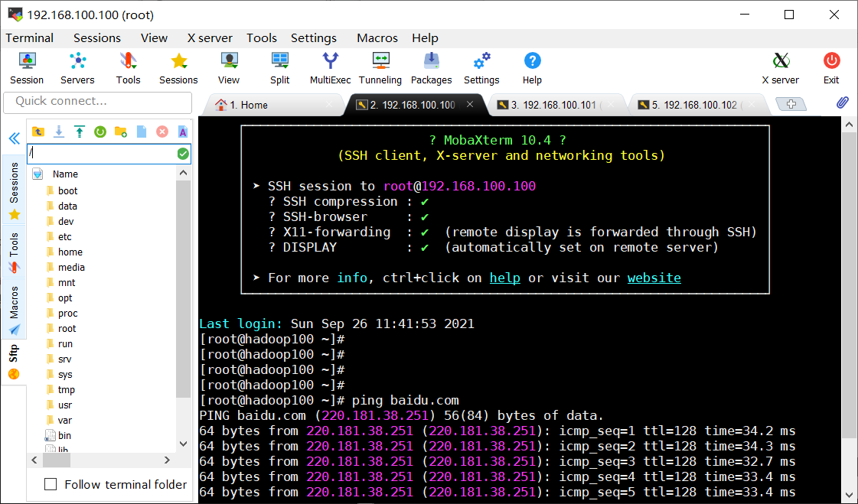Screen dimensions: 858x504
Task: Click file list scroll down arrow
Action: tap(183, 444)
